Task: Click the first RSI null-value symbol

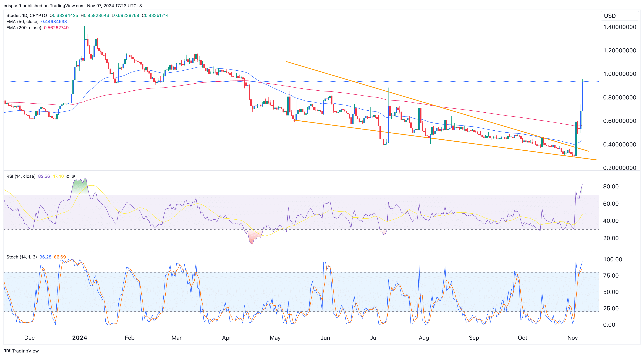Action: tap(68, 176)
